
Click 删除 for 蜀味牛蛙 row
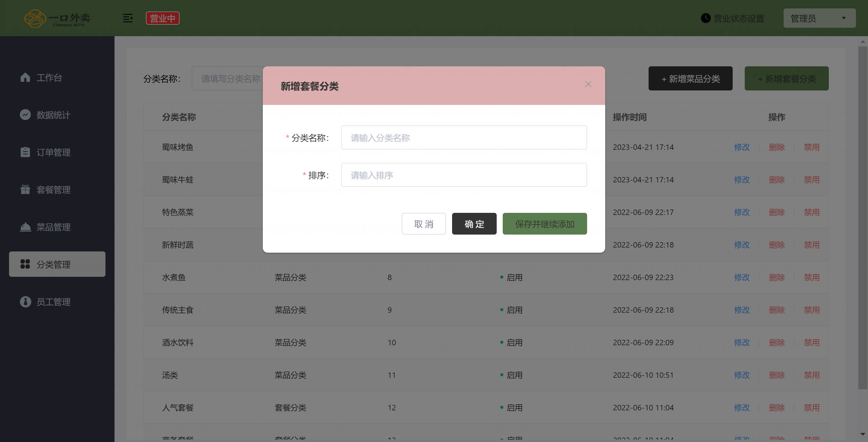coord(777,180)
